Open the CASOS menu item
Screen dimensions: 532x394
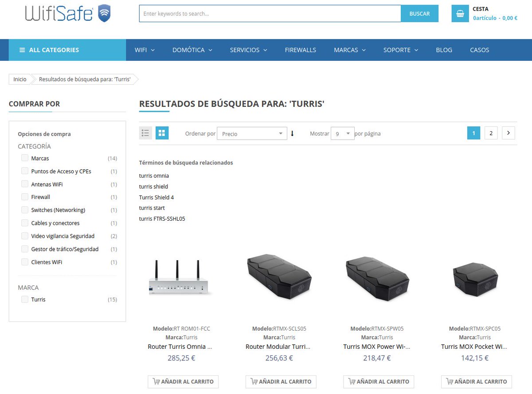(480, 50)
